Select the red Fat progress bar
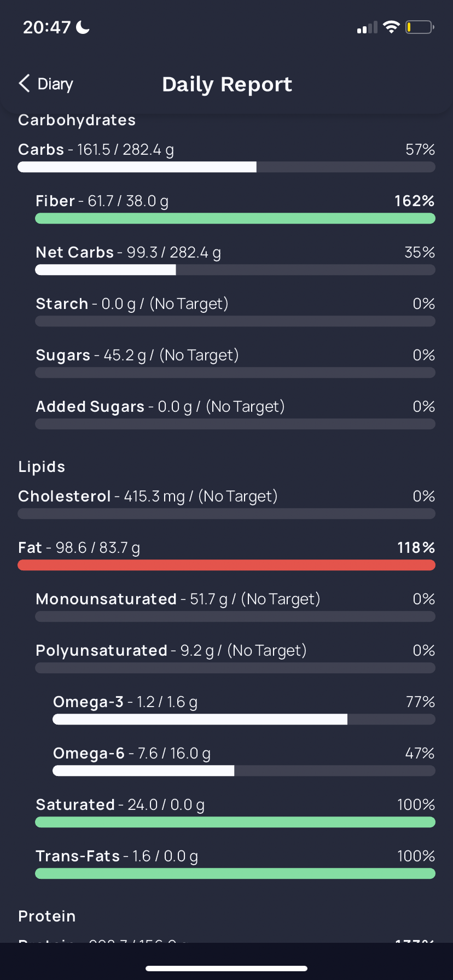 click(x=226, y=565)
